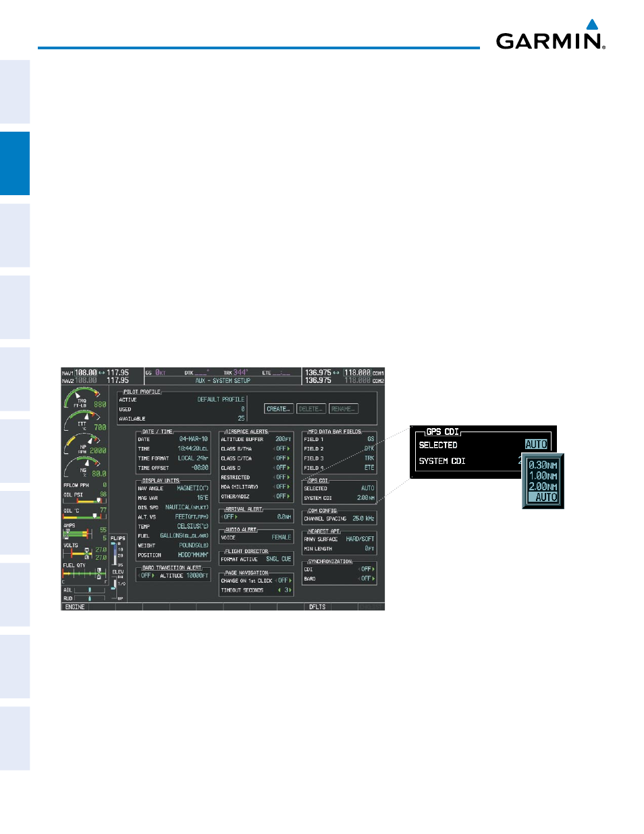The image size is (644, 834).
Task: Click the NG percent gauge
Action: click(85, 468)
